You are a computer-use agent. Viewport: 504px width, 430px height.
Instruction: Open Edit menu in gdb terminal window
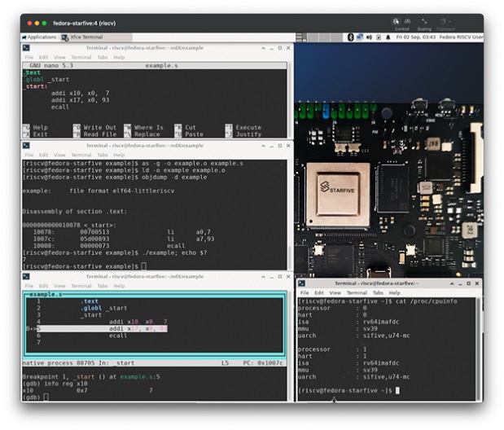pos(43,286)
